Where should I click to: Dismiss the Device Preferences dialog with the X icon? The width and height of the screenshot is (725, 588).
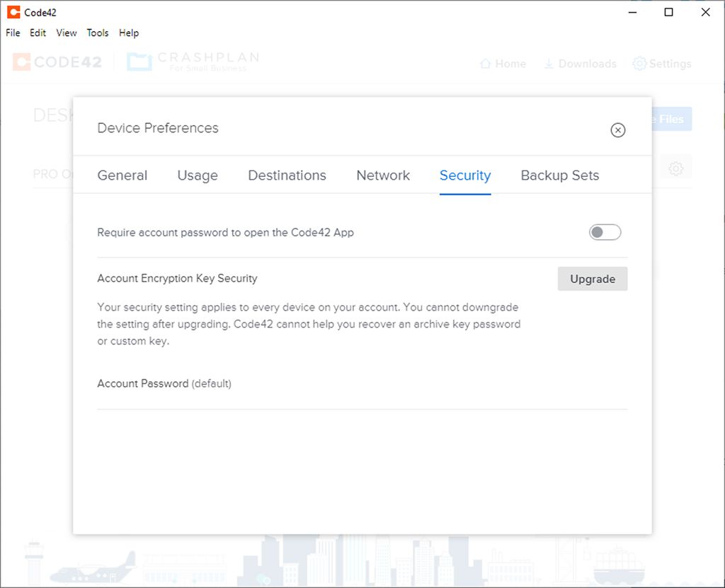(618, 130)
